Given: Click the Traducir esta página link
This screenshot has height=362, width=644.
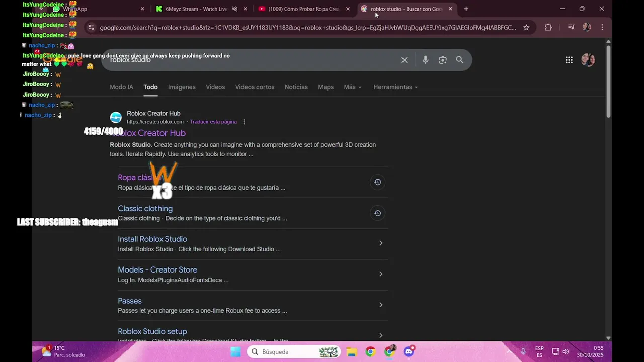Looking at the screenshot, I should pos(213,122).
